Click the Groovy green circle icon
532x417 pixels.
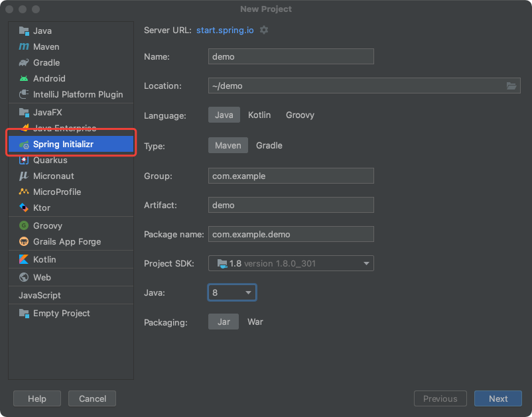click(24, 225)
